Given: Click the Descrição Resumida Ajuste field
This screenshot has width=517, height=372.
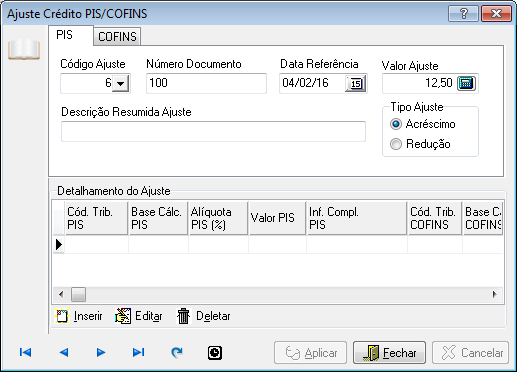Looking at the screenshot, I should click(213, 131).
